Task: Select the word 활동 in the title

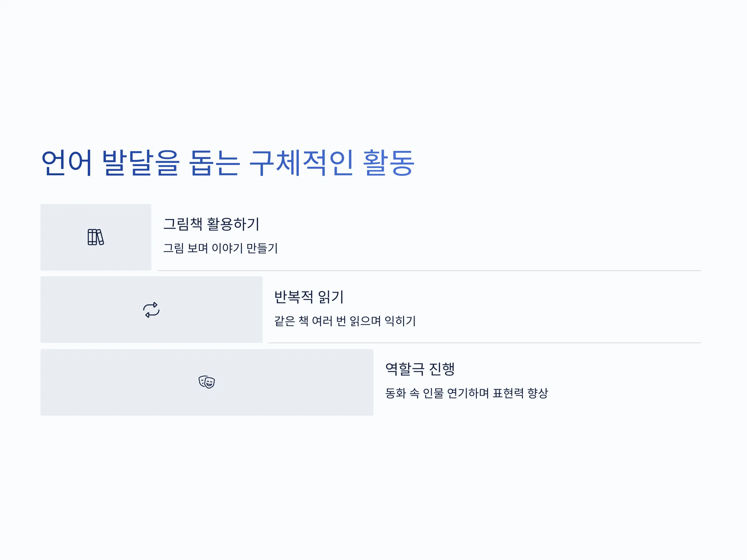Action: pos(389,163)
